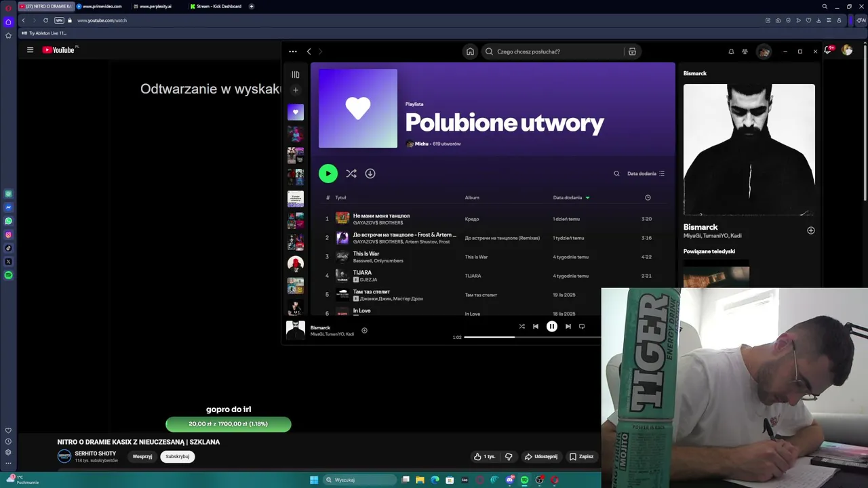Open YouTube notifications bell with 9+ badge
The height and width of the screenshot is (488, 868).
click(x=828, y=50)
